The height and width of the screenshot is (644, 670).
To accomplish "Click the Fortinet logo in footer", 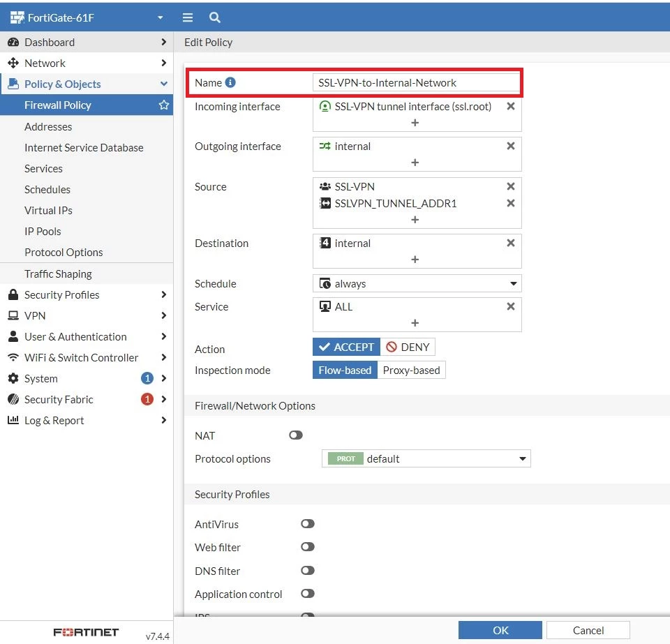I will [x=86, y=632].
